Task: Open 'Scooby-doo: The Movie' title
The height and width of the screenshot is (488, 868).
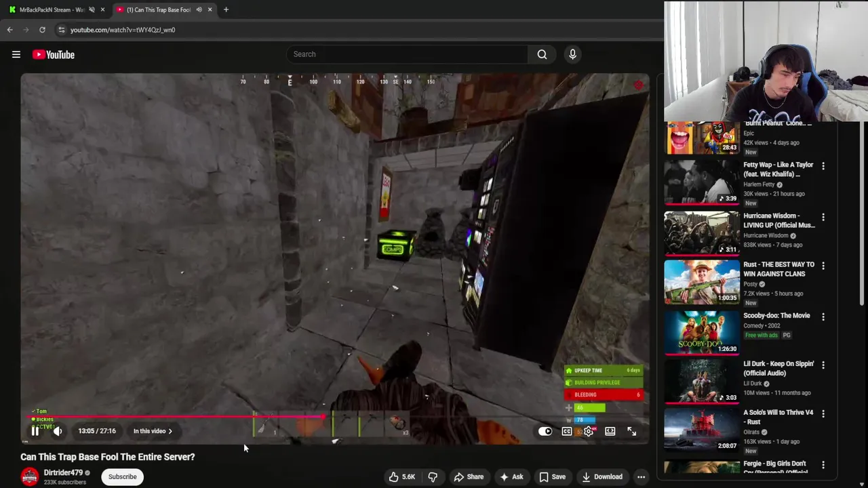Action: pyautogui.click(x=776, y=316)
